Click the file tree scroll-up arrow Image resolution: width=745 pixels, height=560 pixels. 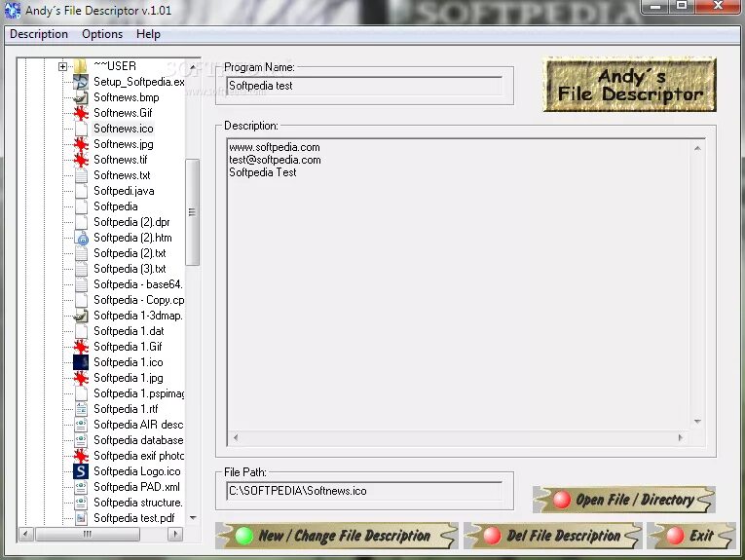click(193, 67)
